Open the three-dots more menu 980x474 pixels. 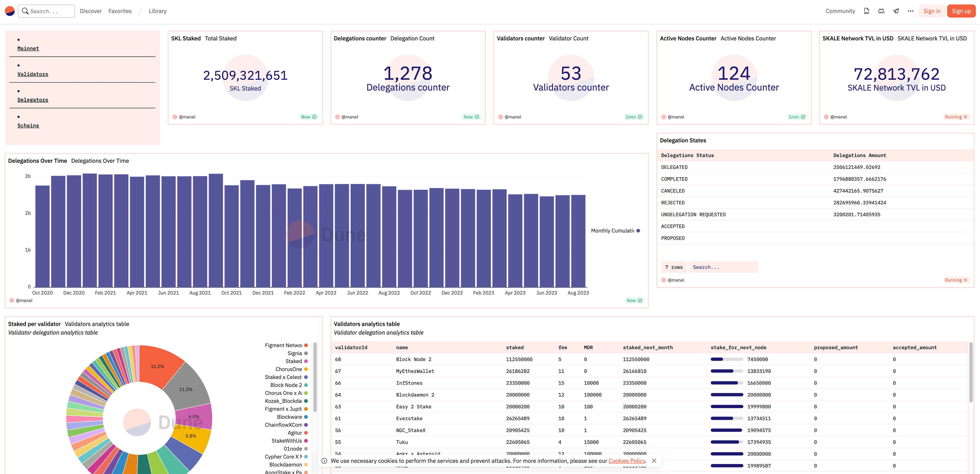[x=910, y=11]
